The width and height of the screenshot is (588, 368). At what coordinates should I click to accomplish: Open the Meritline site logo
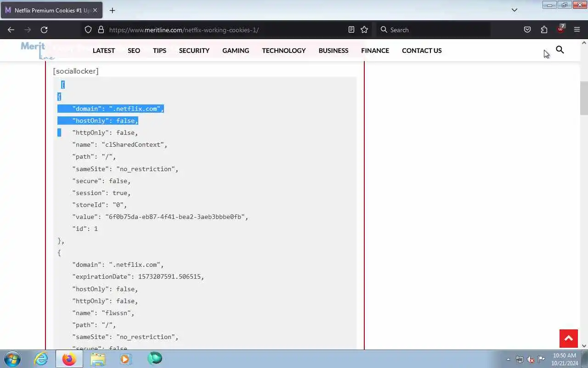(38, 51)
